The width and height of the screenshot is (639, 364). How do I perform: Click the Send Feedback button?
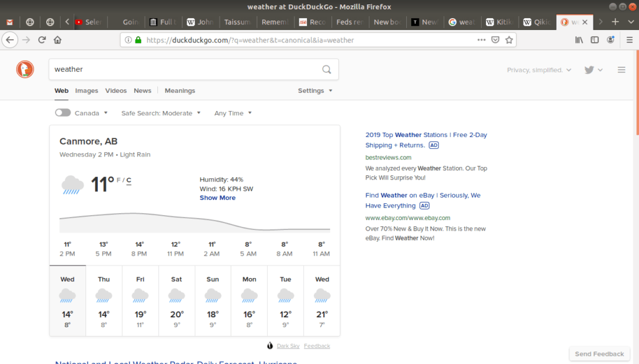click(x=599, y=354)
